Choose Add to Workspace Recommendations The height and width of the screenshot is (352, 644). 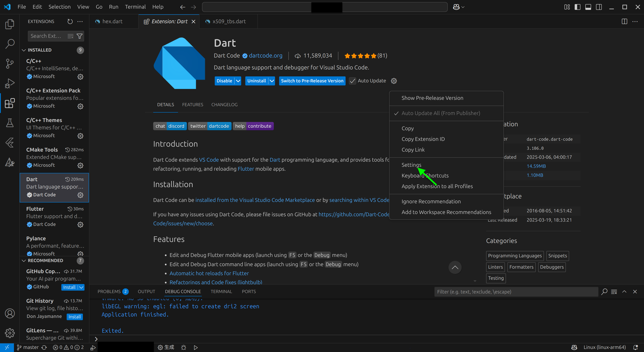click(446, 212)
